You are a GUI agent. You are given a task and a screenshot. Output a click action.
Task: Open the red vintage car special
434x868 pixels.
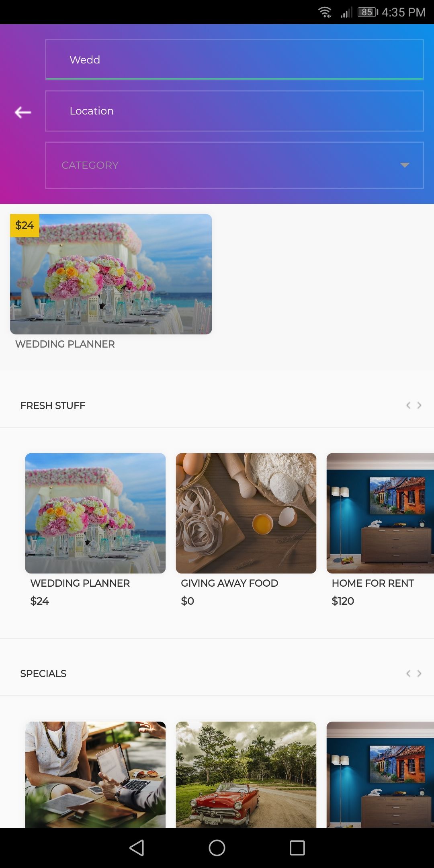[x=246, y=774]
